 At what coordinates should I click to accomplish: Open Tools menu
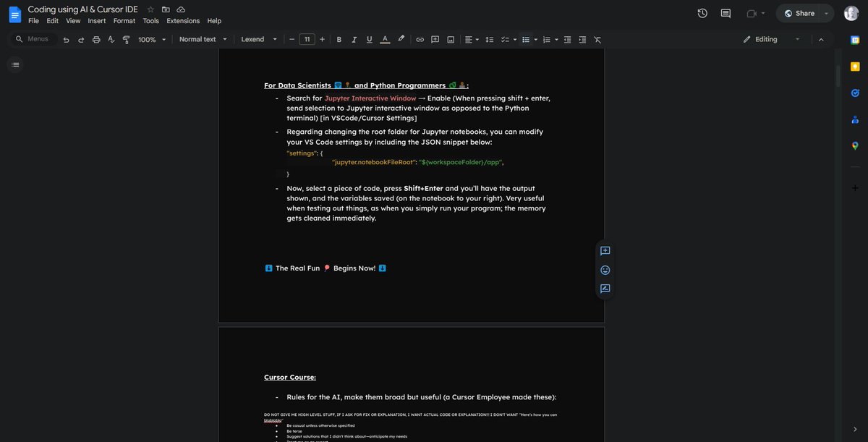pyautogui.click(x=150, y=21)
